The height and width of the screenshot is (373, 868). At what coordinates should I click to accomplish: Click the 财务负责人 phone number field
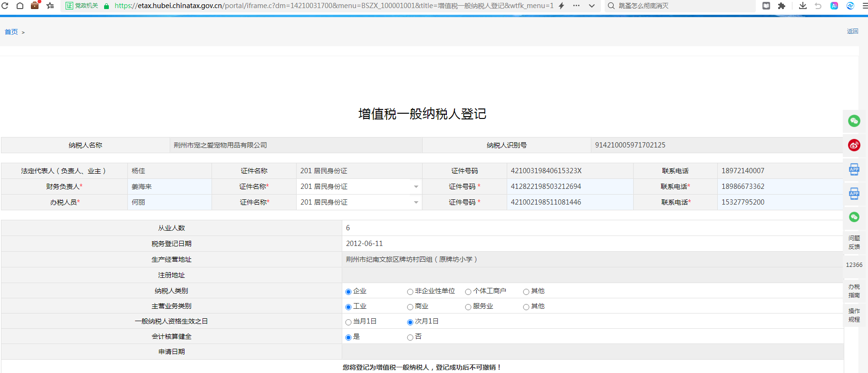pos(780,186)
